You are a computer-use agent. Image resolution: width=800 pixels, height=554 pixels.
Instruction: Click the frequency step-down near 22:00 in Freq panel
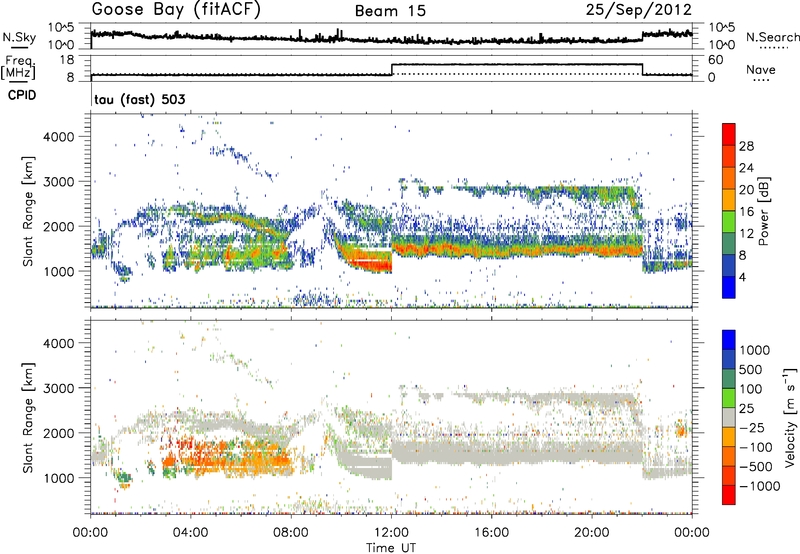642,69
